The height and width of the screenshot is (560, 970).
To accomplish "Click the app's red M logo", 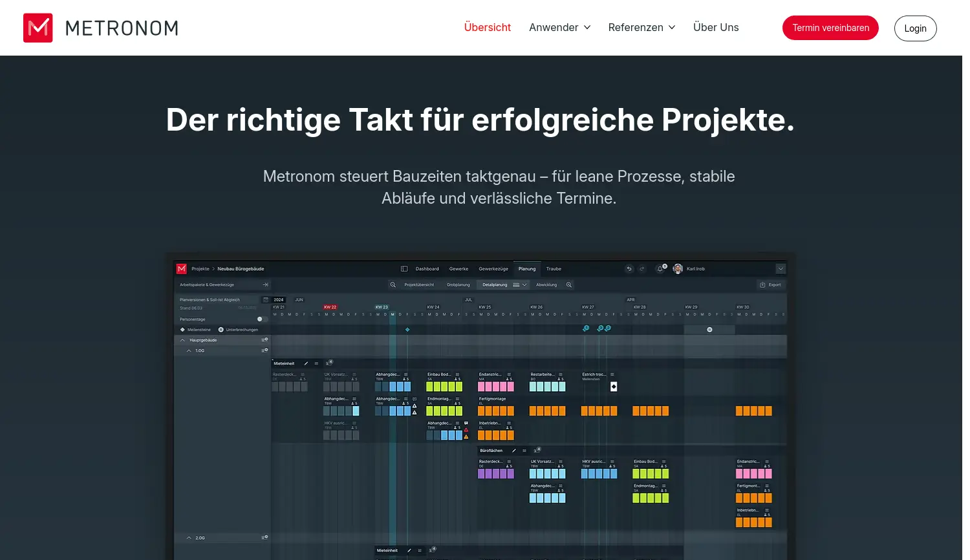I will click(x=182, y=268).
